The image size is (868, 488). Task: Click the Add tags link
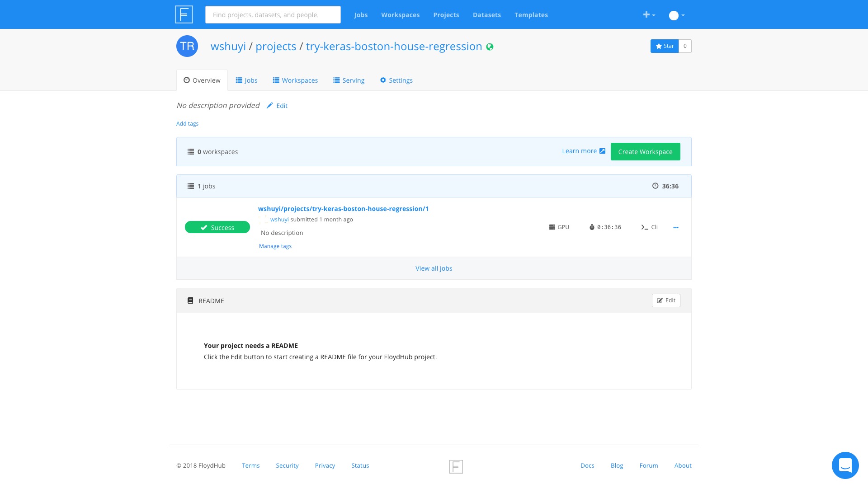187,124
